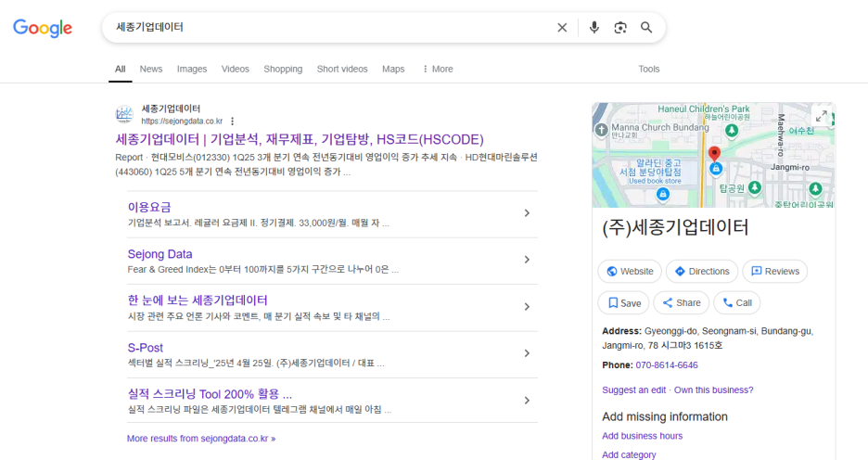Image resolution: width=868 pixels, height=460 pixels.
Task: Click Haneul Children's Park marker on map
Action: pos(732,130)
